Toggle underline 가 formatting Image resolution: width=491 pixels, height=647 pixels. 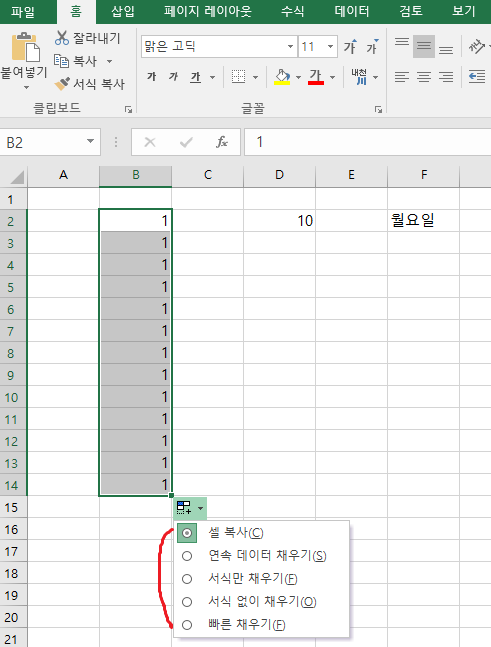coord(195,77)
